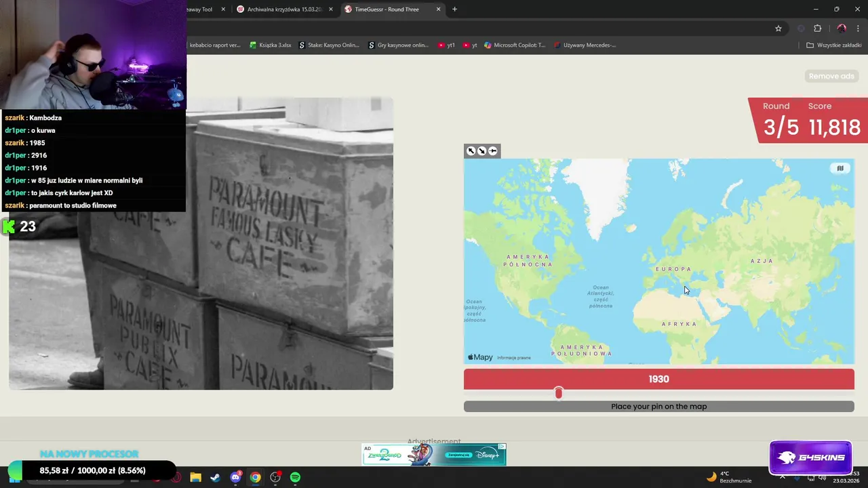
Task: Click Ameryka Południowa on the map
Action: tap(581, 350)
